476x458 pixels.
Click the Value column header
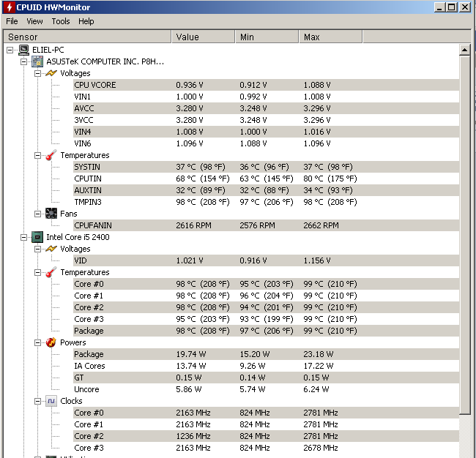tap(203, 37)
